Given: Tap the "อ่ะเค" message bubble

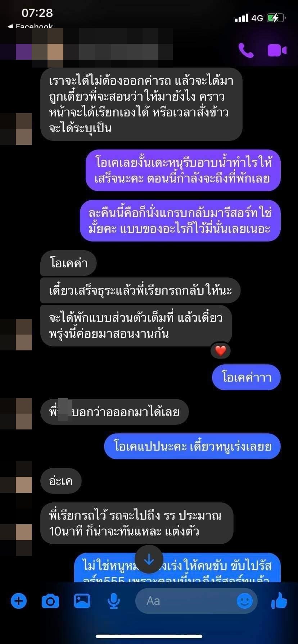Looking at the screenshot, I should 61,481.
